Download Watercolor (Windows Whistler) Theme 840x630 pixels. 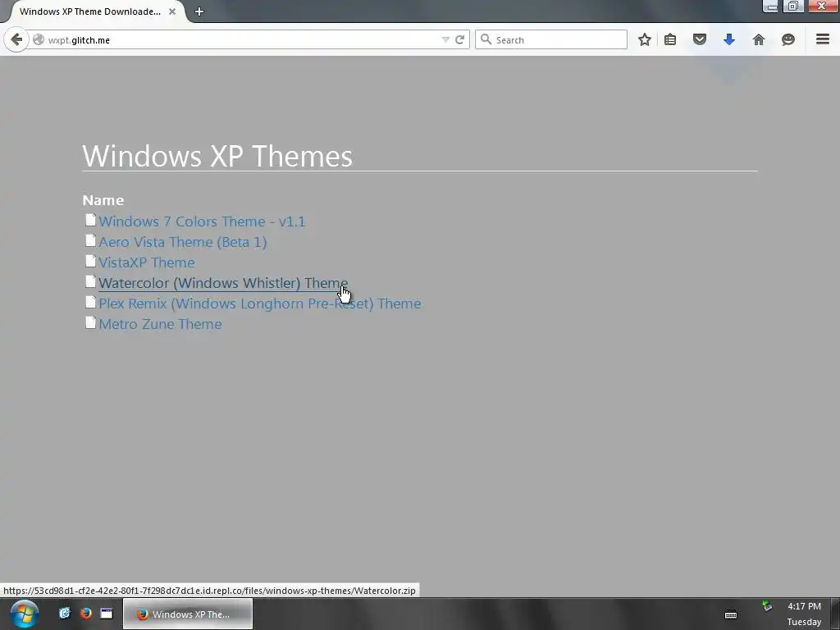223,283
